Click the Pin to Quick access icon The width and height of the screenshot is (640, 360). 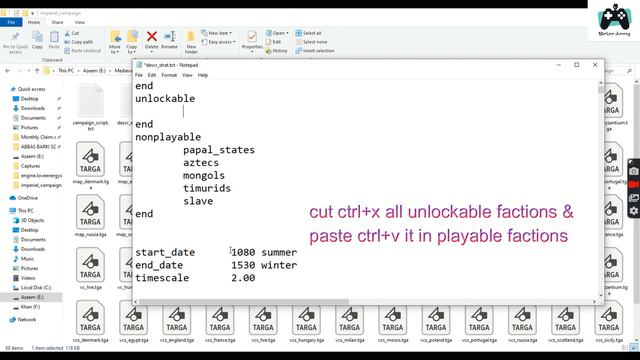click(15, 38)
